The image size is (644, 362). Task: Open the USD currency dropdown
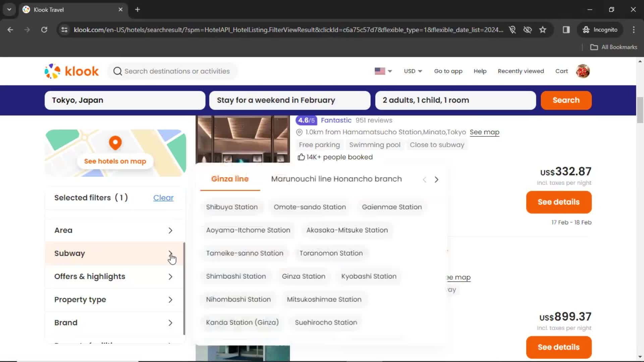(413, 71)
